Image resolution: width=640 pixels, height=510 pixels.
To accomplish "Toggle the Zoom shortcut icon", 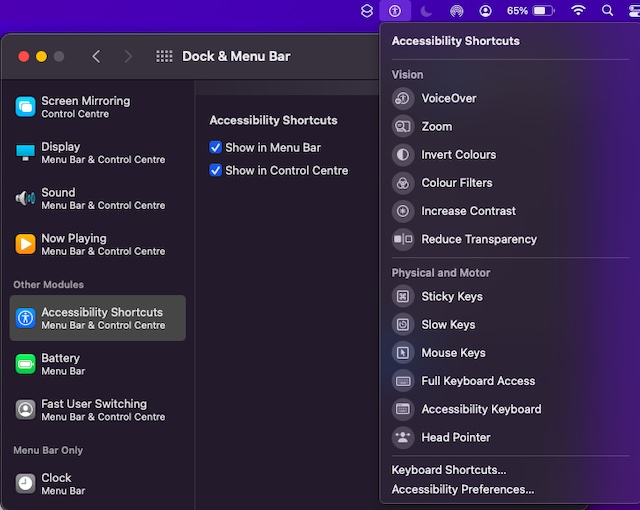I will [x=403, y=126].
